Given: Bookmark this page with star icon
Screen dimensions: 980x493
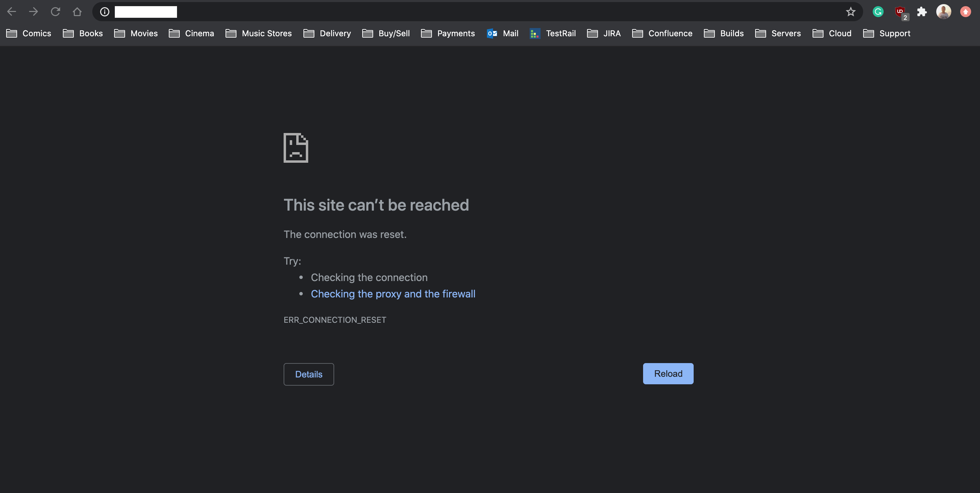Looking at the screenshot, I should [850, 12].
